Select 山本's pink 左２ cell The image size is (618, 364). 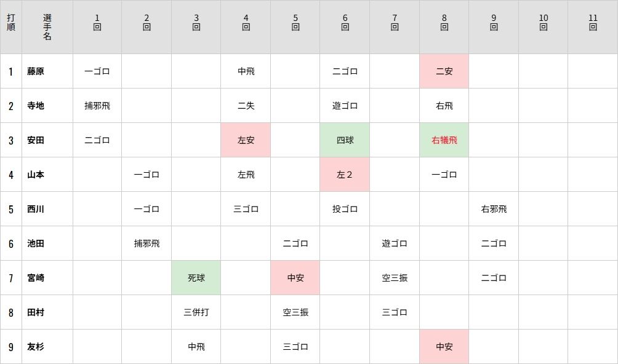[x=345, y=175]
